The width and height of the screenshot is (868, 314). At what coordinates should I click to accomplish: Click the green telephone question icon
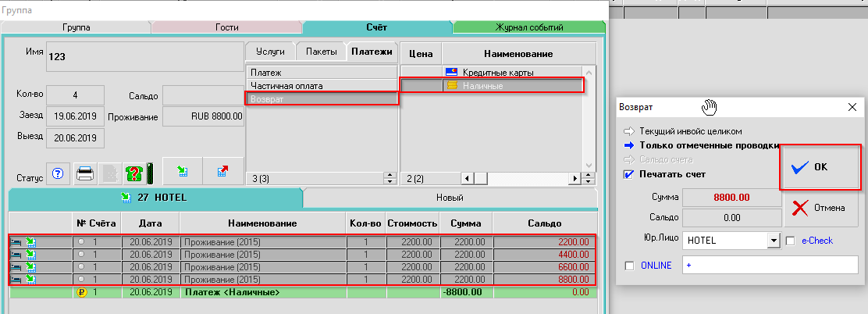133,173
